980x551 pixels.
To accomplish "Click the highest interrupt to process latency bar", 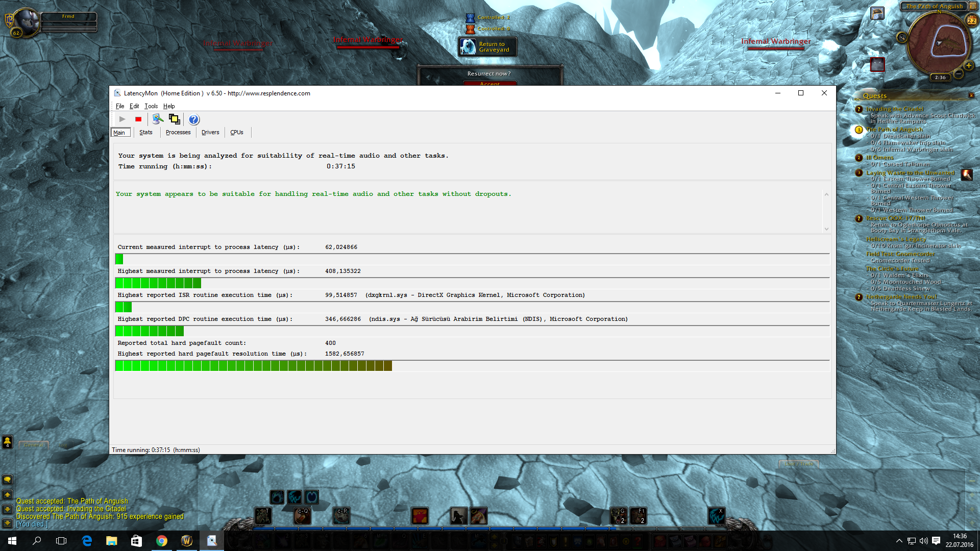I will click(x=472, y=283).
